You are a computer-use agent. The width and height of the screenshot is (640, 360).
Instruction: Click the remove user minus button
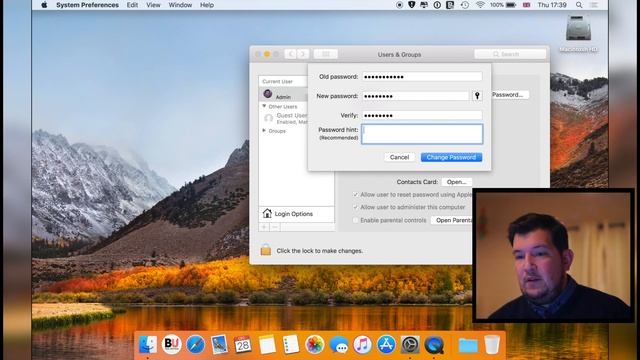click(275, 227)
